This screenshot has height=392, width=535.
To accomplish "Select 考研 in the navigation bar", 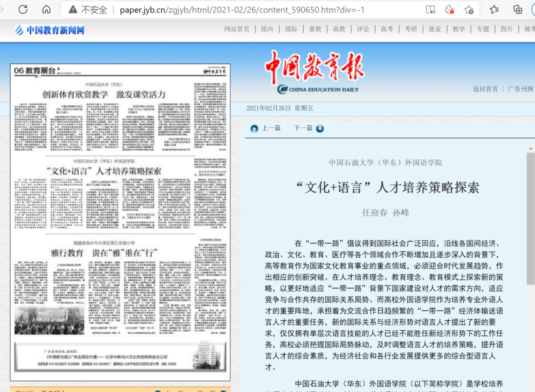I will [x=411, y=29].
